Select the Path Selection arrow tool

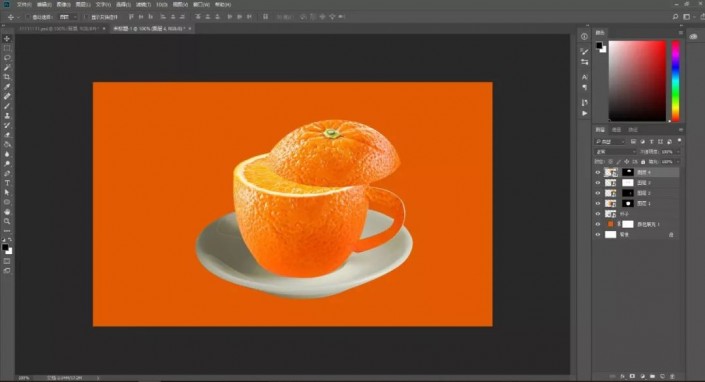click(x=7, y=192)
